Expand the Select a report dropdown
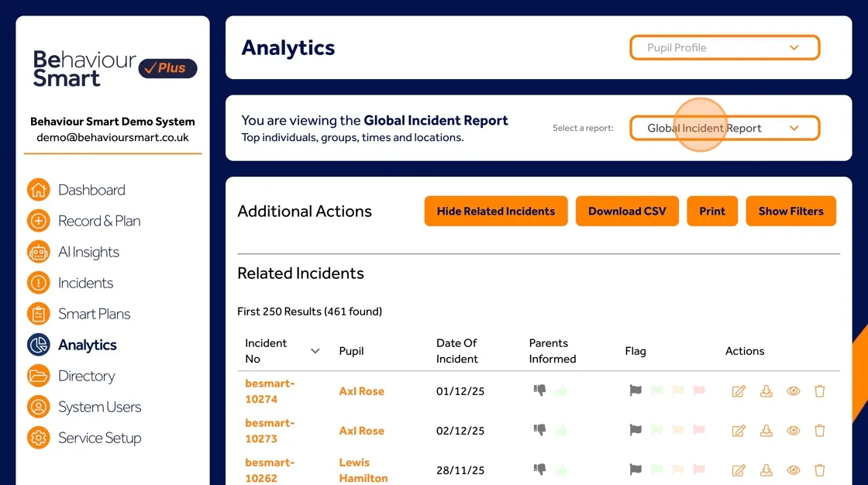This screenshot has width=868, height=485. tap(724, 128)
